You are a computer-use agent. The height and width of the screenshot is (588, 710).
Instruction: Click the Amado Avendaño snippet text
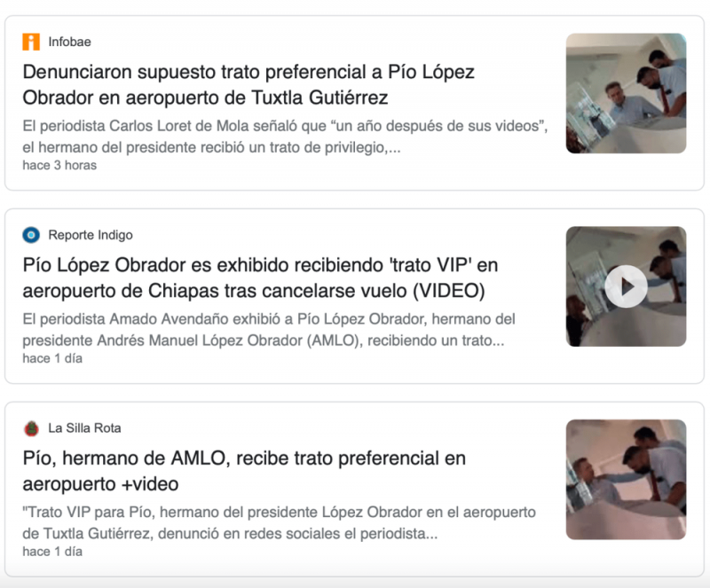pos(269,330)
